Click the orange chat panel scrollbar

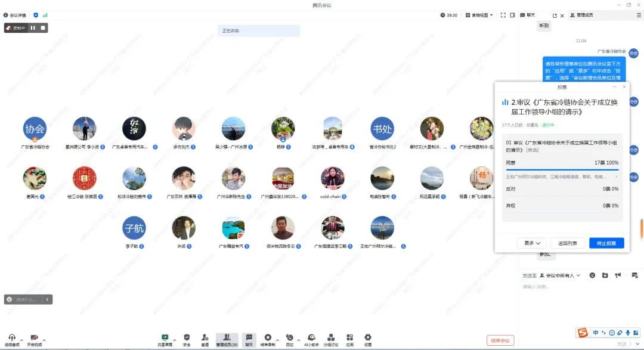641,228
